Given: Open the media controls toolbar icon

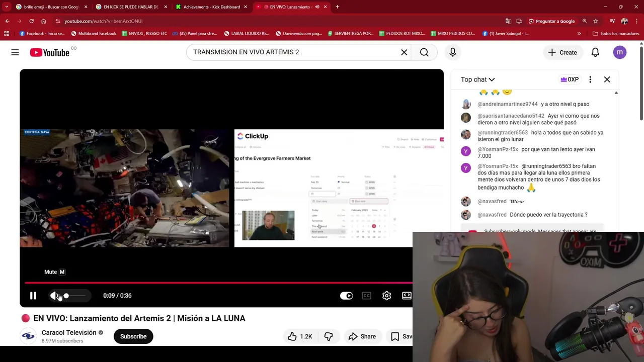Looking at the screenshot, I should point(612,21).
